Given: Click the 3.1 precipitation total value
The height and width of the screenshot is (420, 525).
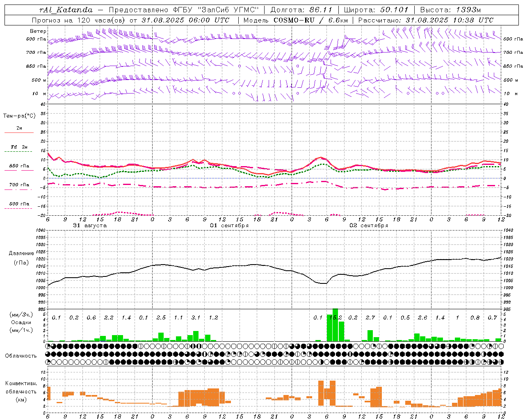Looking at the screenshot, I should click(x=196, y=318).
